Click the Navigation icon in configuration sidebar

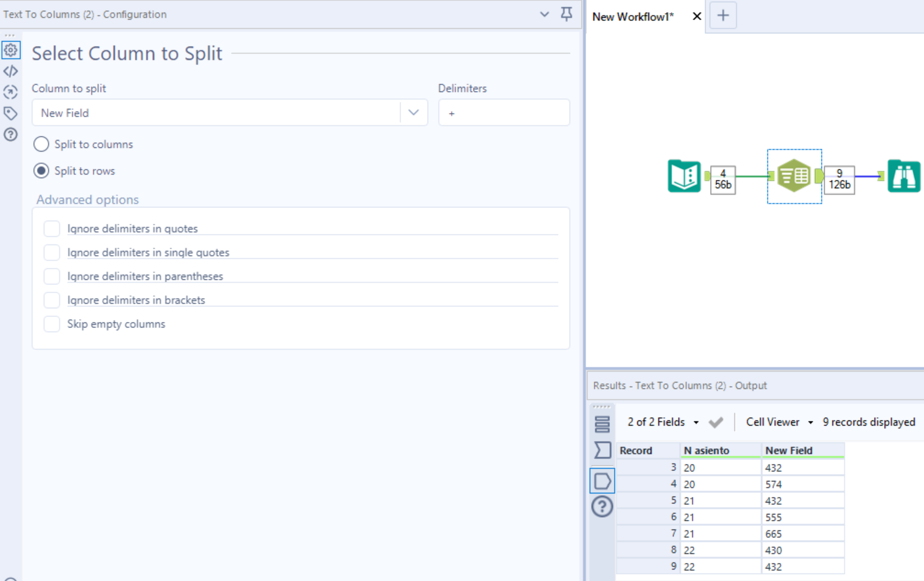click(x=10, y=92)
